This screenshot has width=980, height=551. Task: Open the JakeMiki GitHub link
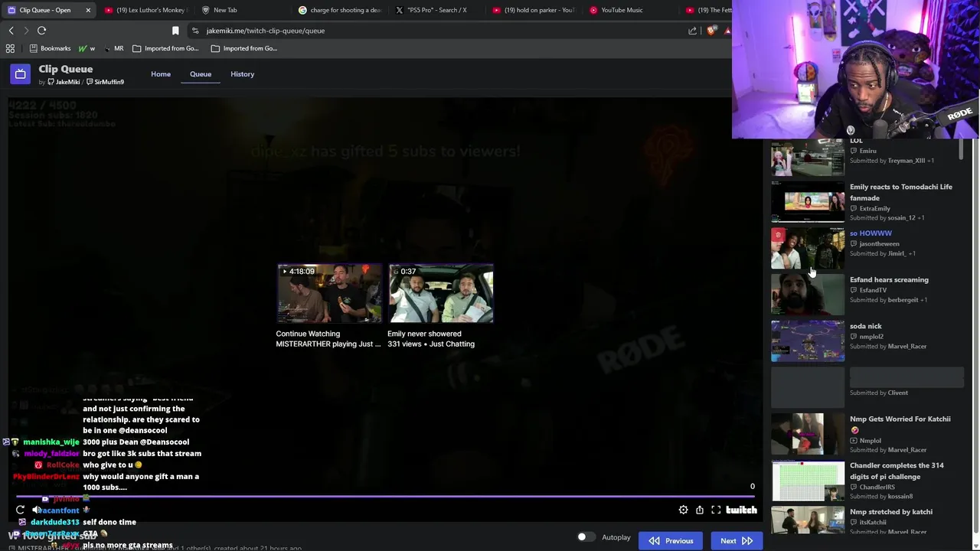coord(64,82)
